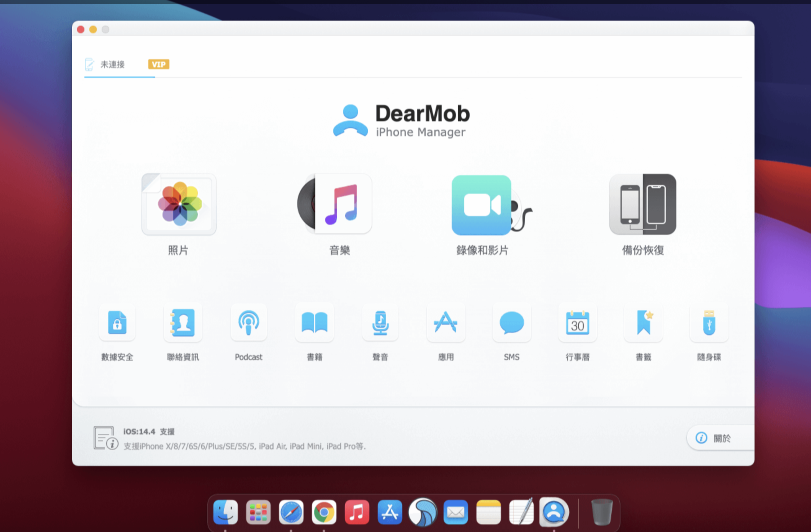The width and height of the screenshot is (811, 532).
Task: Launch Safari from the Dock
Action: click(x=291, y=512)
